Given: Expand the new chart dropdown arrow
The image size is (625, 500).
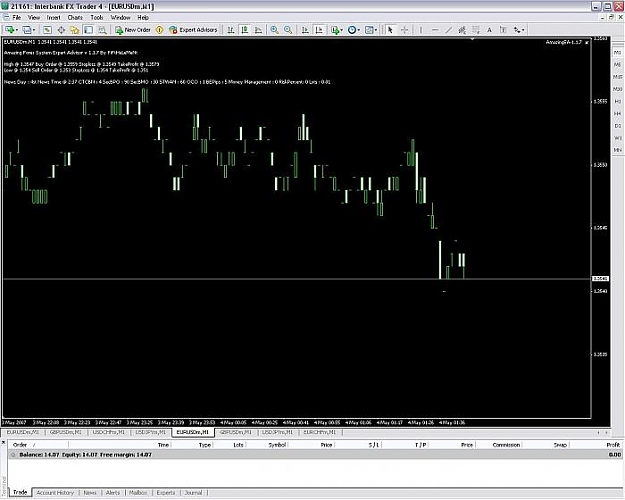Looking at the screenshot, I should (x=16, y=30).
